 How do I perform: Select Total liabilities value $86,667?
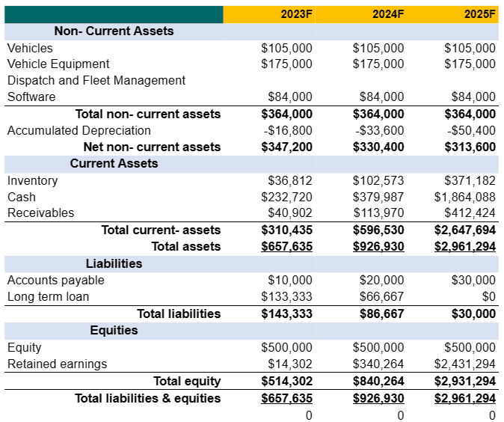[x=381, y=314]
